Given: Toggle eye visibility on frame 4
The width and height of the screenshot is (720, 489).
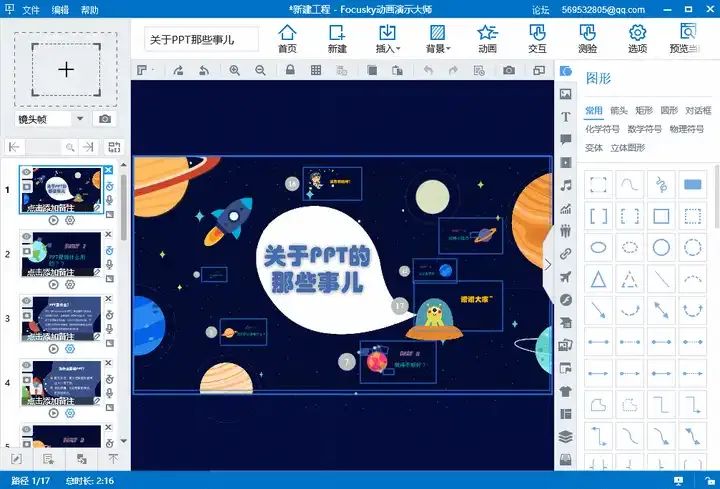Looking at the screenshot, I should point(27,365).
